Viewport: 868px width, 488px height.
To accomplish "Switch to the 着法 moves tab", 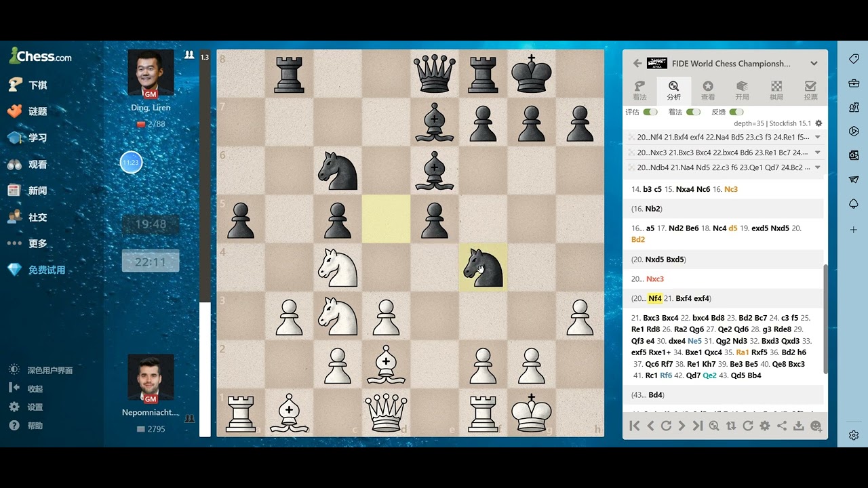I will [639, 91].
